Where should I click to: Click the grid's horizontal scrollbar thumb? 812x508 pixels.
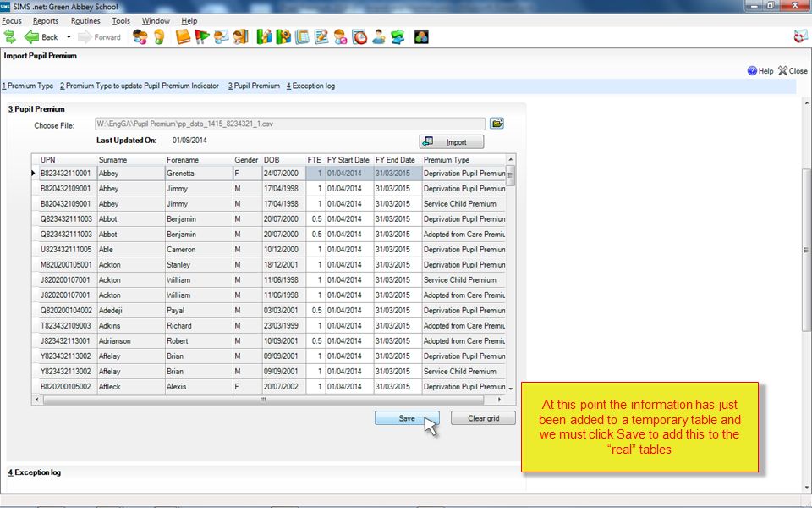[263, 400]
